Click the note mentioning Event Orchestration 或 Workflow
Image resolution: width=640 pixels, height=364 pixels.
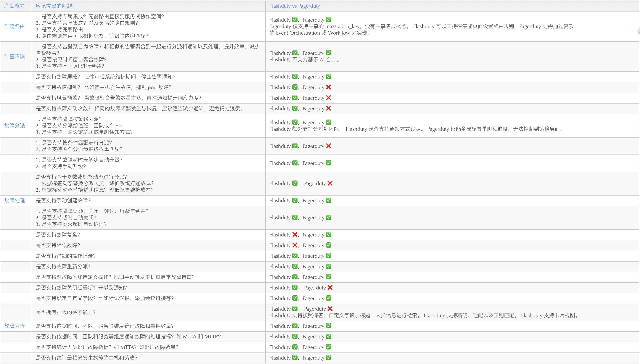point(422,30)
